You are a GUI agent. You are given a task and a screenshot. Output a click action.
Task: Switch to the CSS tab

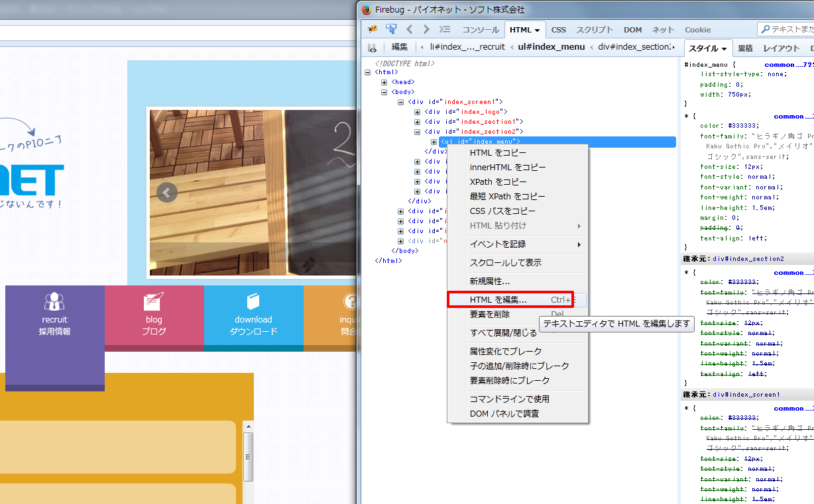coord(559,30)
